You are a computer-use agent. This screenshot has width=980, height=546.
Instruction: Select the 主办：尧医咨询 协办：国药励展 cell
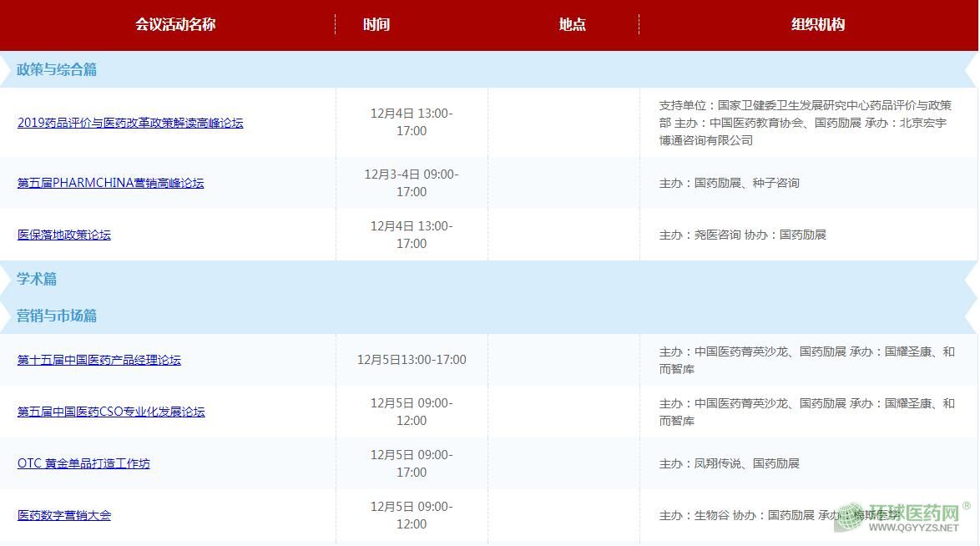pos(742,235)
